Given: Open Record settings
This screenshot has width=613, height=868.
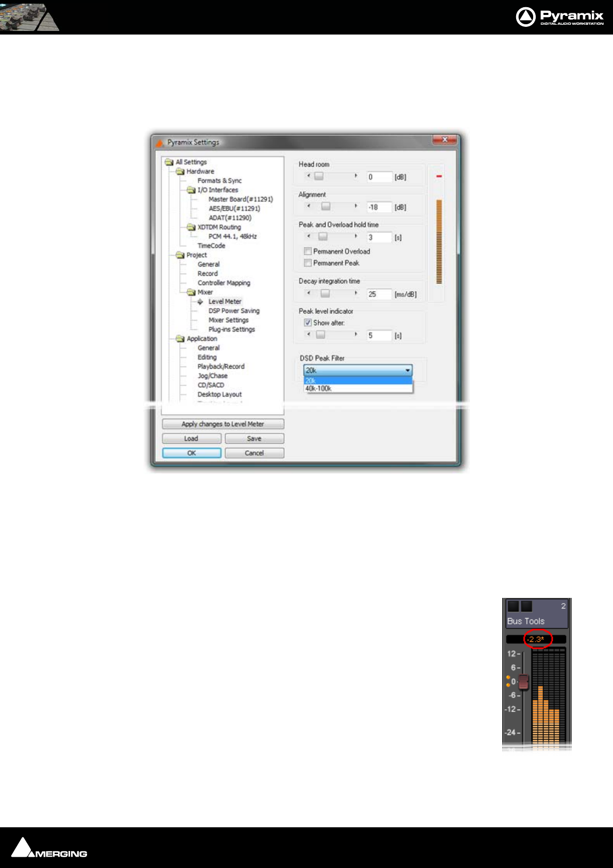Looking at the screenshot, I should tap(208, 273).
